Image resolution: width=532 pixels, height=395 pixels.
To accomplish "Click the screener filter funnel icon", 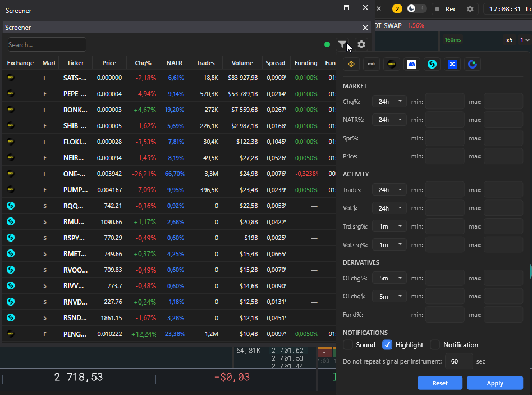I will click(x=342, y=44).
